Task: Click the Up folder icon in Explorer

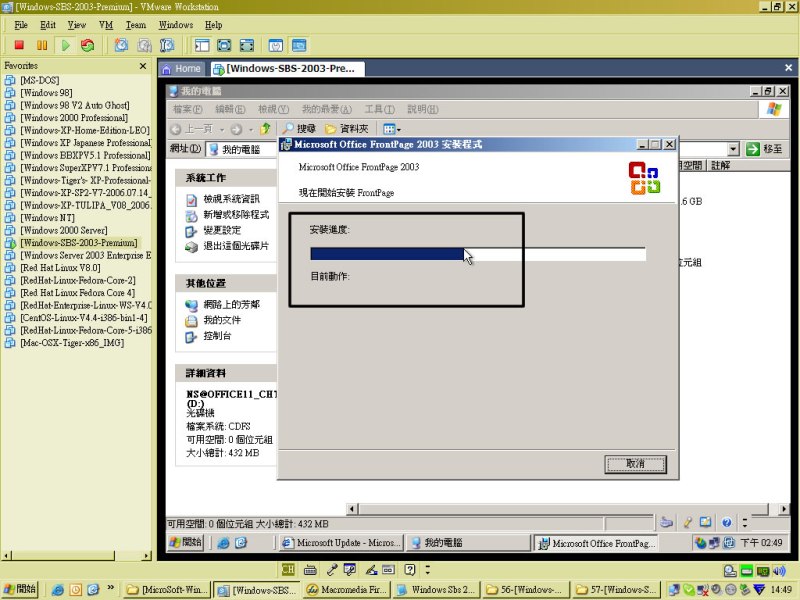Action: pyautogui.click(x=265, y=129)
